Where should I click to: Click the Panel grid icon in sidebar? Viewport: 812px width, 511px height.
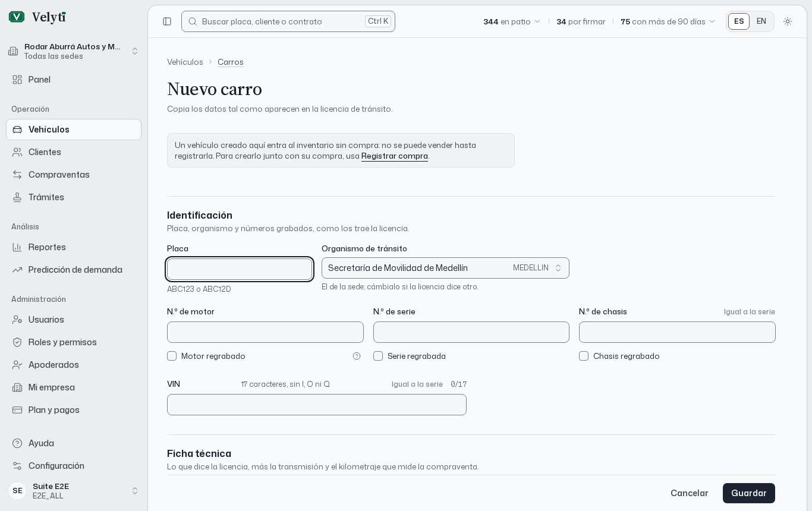pos(17,80)
